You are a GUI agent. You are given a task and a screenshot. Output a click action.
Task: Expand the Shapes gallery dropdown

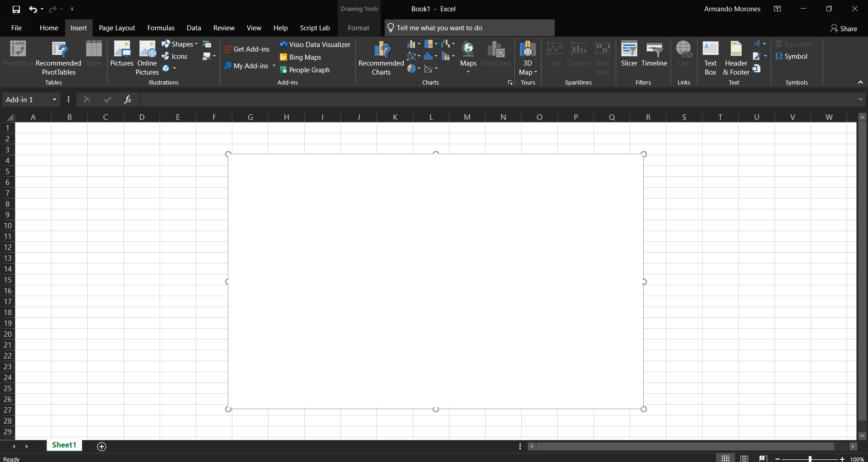tap(196, 44)
